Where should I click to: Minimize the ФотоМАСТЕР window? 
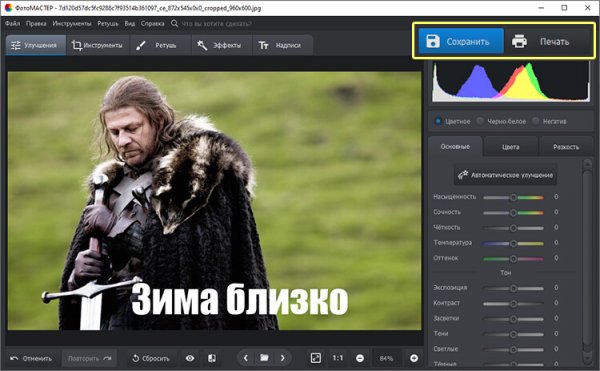pos(541,8)
